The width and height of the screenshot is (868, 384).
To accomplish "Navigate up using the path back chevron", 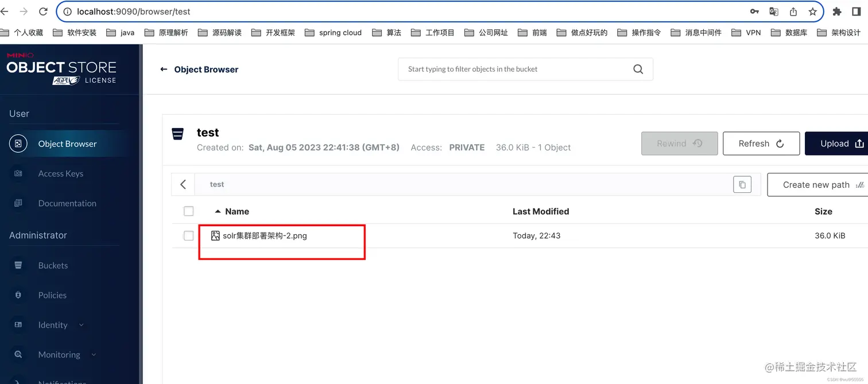I will click(x=183, y=184).
